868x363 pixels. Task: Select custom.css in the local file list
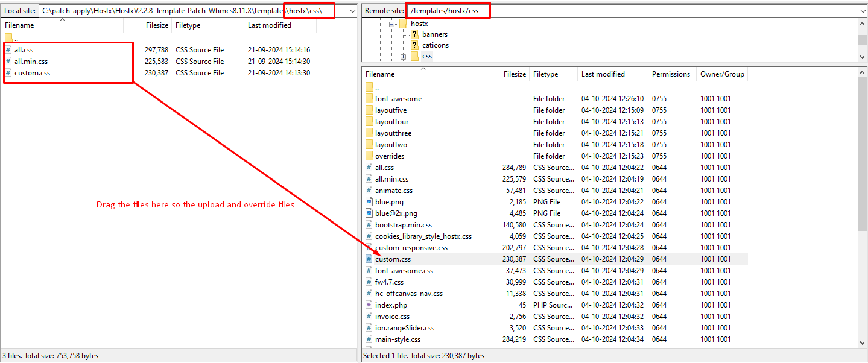click(32, 73)
